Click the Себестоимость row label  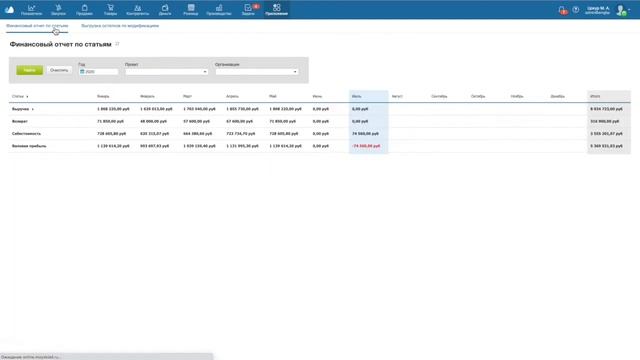pos(27,133)
